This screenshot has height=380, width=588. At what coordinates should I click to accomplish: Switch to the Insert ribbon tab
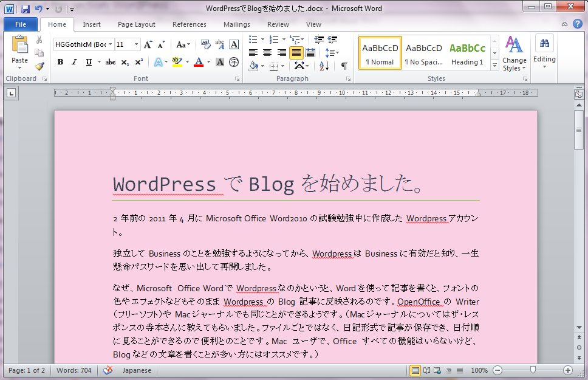(x=92, y=24)
